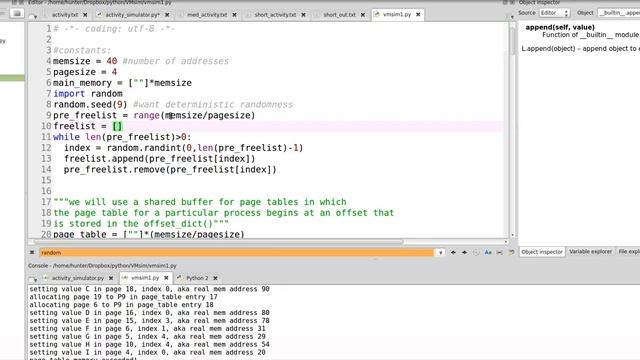640x360 pixels.
Task: Select console tab activity_simulator.py
Action: click(x=78, y=278)
